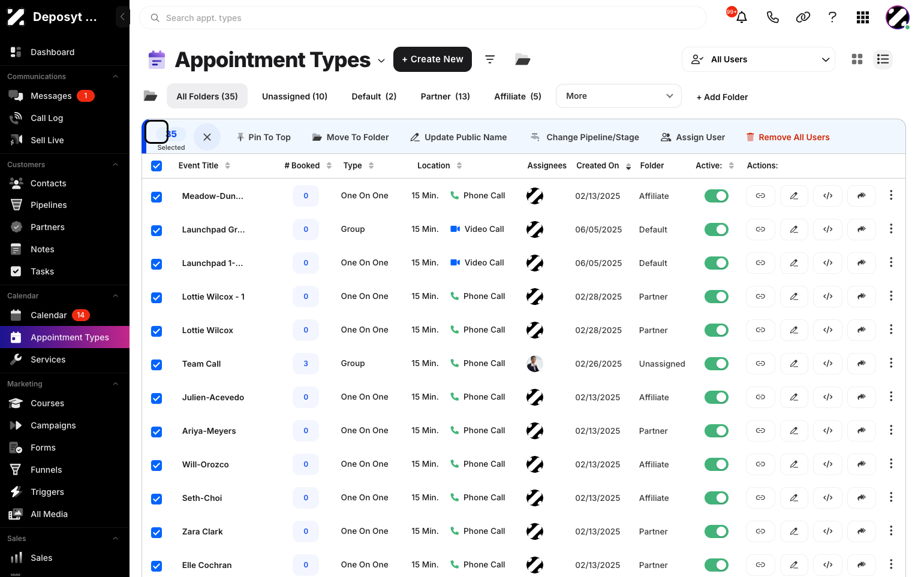
Task: Switch to grid card view
Action: tap(857, 59)
